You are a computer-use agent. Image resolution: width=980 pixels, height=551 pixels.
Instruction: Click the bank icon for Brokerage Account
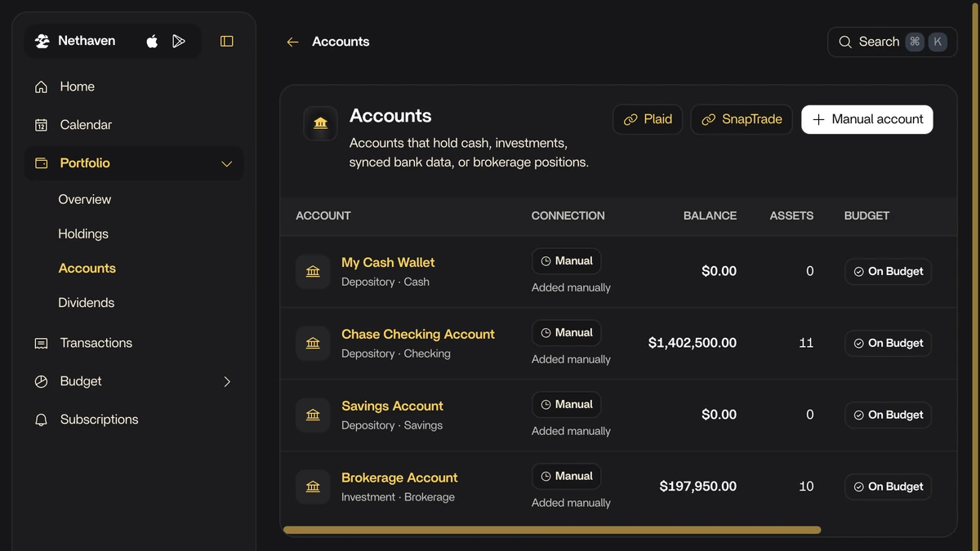pyautogui.click(x=313, y=487)
